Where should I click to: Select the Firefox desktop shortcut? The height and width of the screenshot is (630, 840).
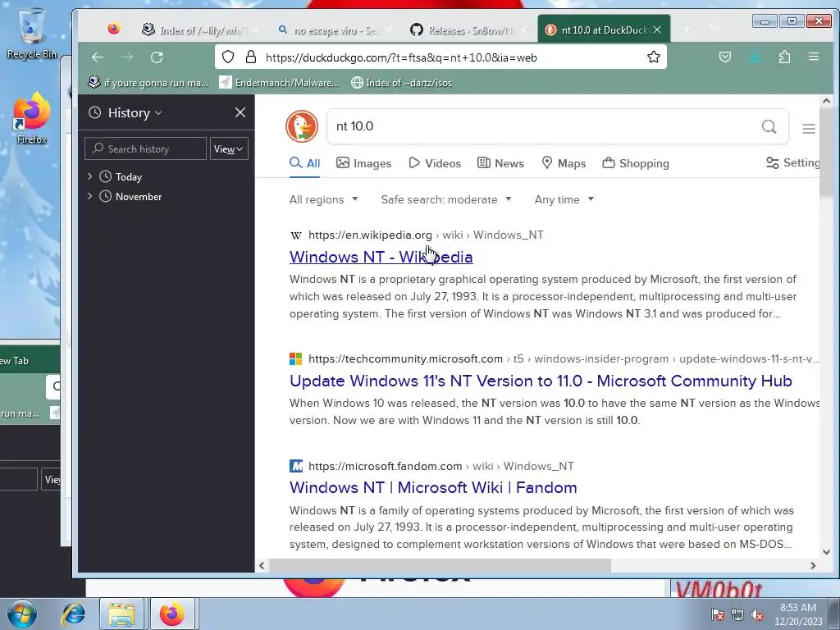coord(32,118)
